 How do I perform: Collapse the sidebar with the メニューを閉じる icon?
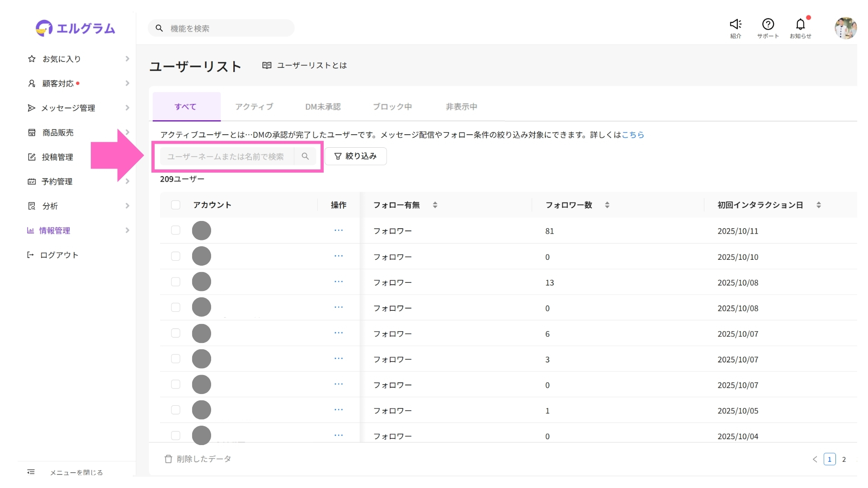31,472
